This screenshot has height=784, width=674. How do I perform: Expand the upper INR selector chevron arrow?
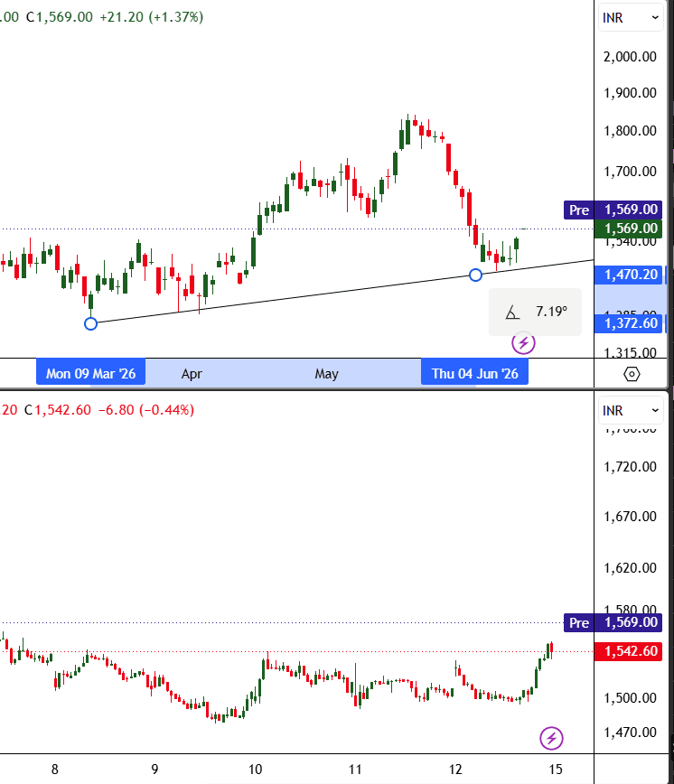coord(655,18)
